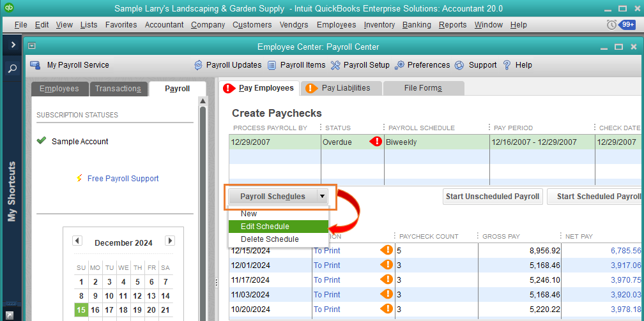Switch to the Employees tab

pyautogui.click(x=59, y=89)
